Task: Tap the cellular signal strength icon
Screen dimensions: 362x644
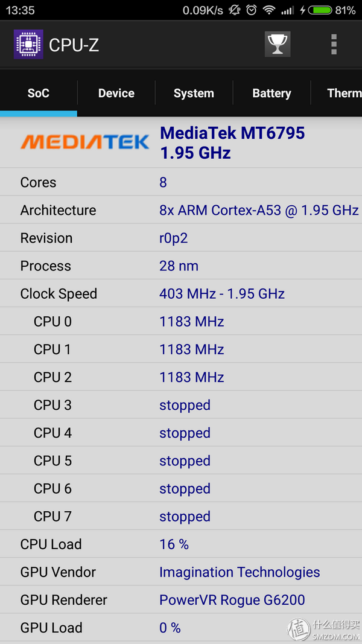Action: [x=287, y=10]
